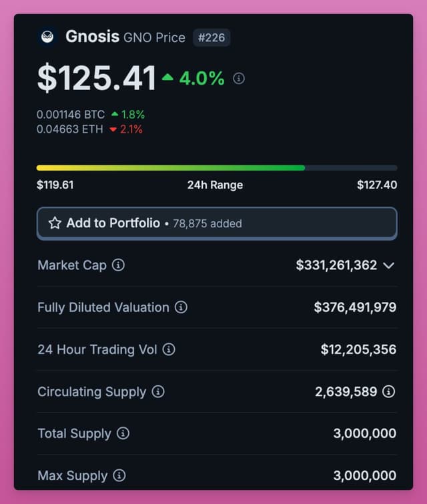Click the $331,261,362 market cap value
Image resolution: width=427 pixels, height=504 pixels.
point(336,265)
